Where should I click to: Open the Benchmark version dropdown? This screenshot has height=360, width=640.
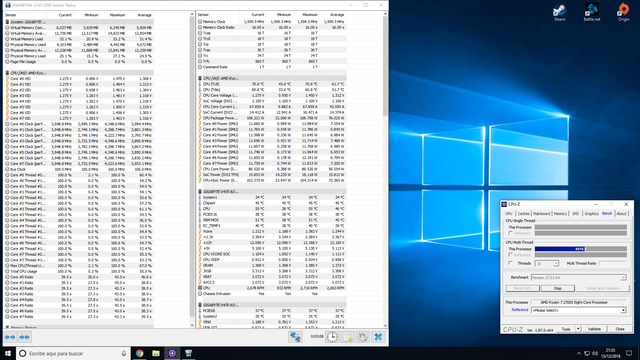click(x=578, y=278)
